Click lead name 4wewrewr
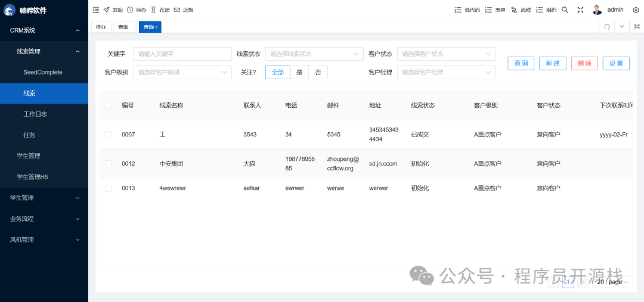The height and width of the screenshot is (302, 644). (172, 188)
